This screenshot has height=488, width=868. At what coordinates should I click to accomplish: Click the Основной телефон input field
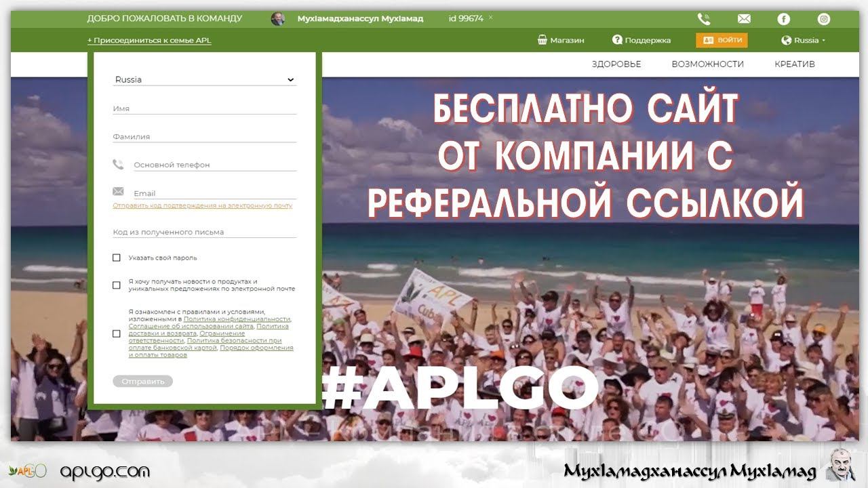[x=214, y=165]
